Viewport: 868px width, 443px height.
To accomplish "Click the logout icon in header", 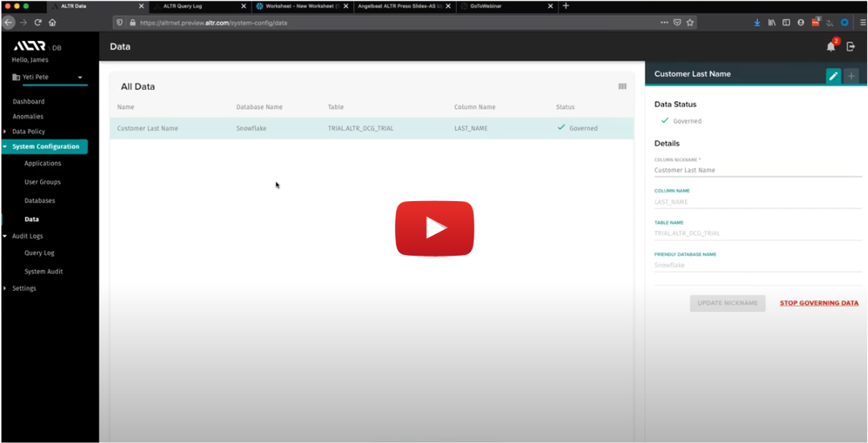I will pyautogui.click(x=851, y=47).
